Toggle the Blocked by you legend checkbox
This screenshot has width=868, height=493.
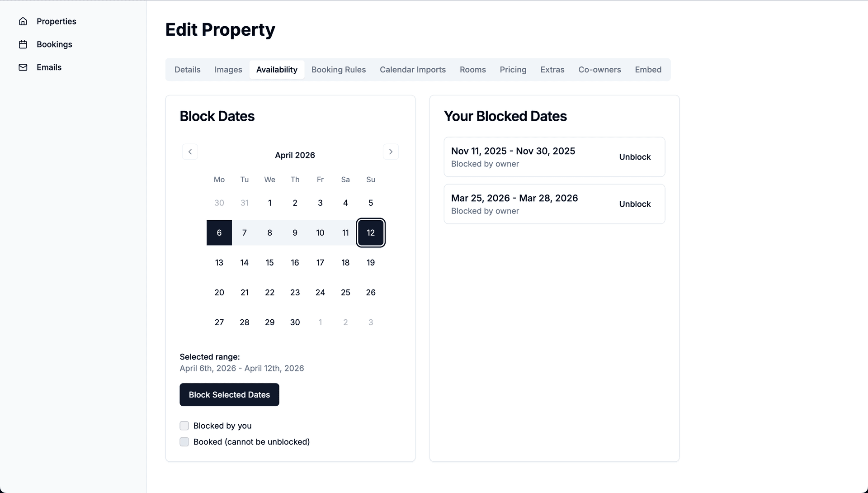(184, 426)
